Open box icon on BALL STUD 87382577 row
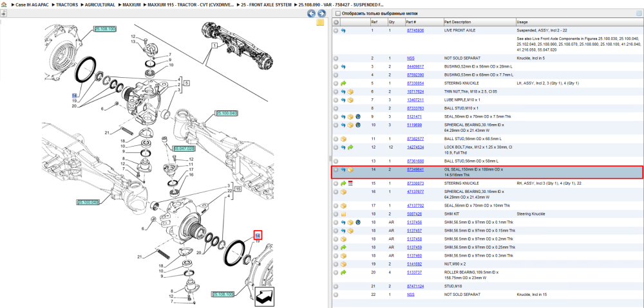The width and height of the screenshot is (644, 308). point(343,139)
